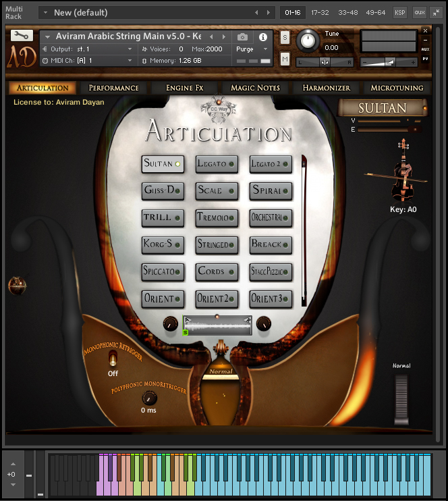
Task: Select next multi using rack right arrow
Action: click(x=269, y=12)
